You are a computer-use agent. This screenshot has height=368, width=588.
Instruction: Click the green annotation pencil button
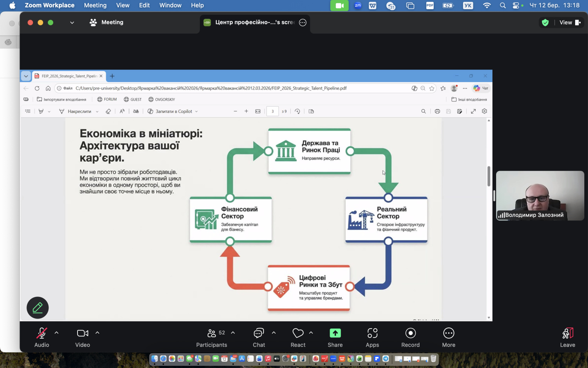pyautogui.click(x=37, y=308)
